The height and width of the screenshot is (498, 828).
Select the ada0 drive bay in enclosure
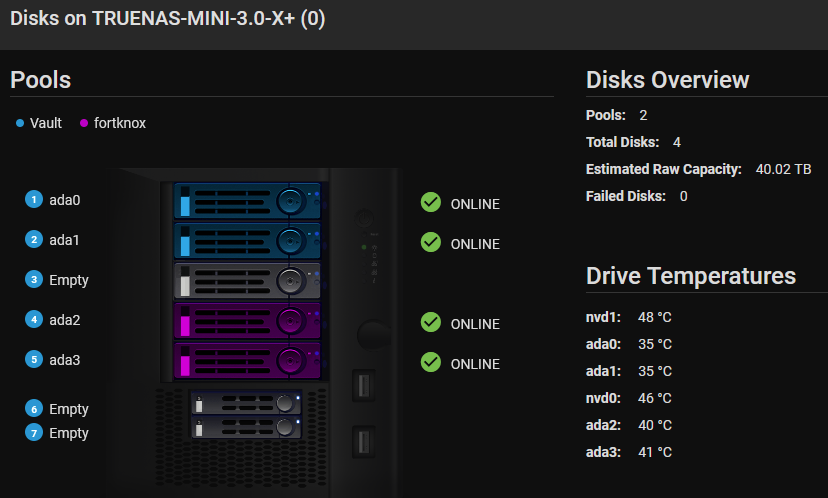(247, 200)
